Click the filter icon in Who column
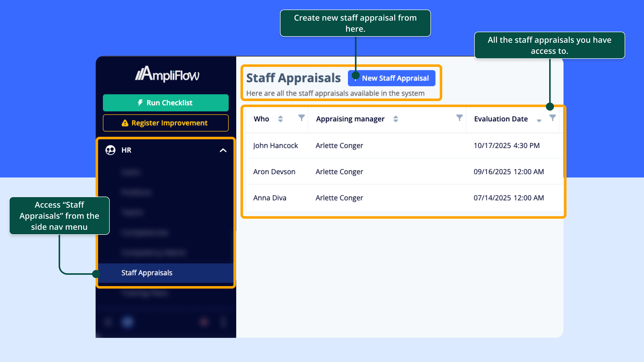 pyautogui.click(x=301, y=118)
